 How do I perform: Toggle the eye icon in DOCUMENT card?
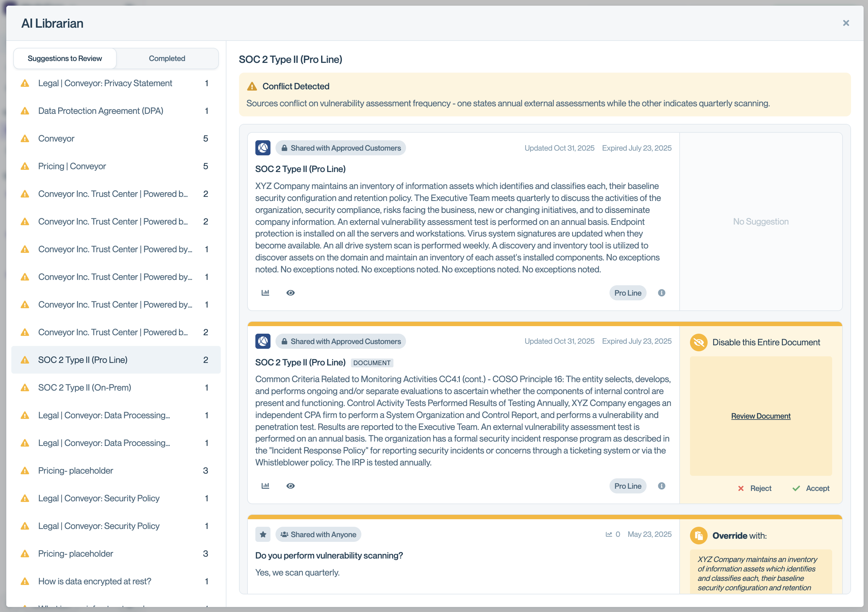pos(290,486)
